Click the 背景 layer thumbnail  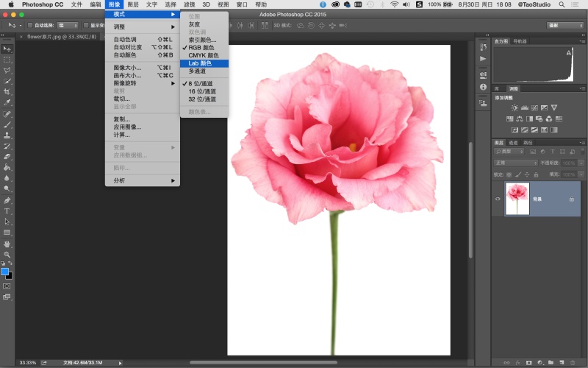(x=517, y=199)
